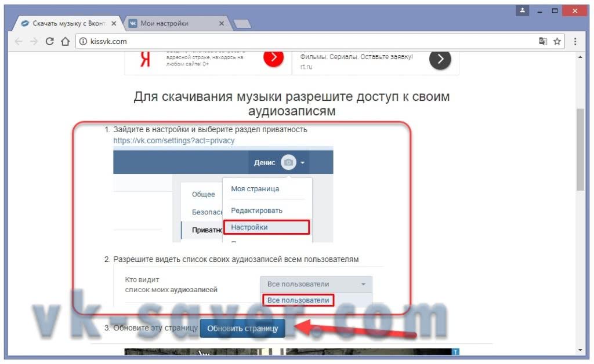Image resolution: width=594 pixels, height=364 pixels.
Task: Open the vk.com/settings?act=privacy link
Action: point(174,140)
